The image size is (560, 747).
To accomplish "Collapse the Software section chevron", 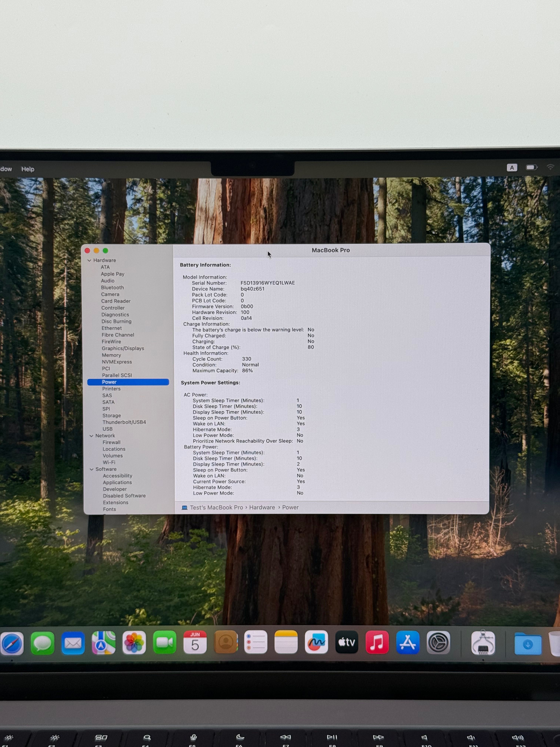I will pyautogui.click(x=91, y=469).
